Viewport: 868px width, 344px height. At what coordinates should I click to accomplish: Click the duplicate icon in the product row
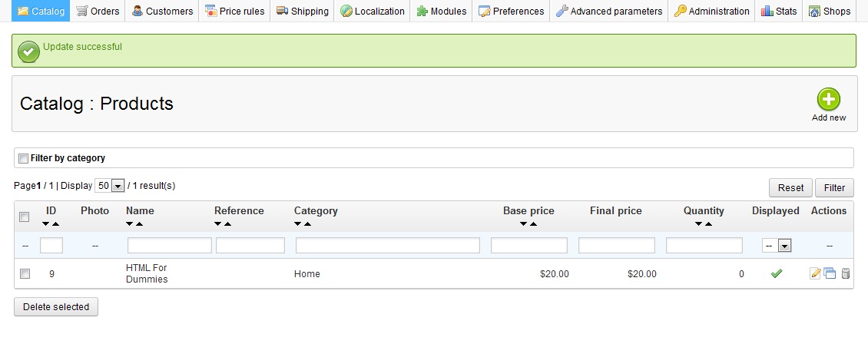[x=830, y=273]
